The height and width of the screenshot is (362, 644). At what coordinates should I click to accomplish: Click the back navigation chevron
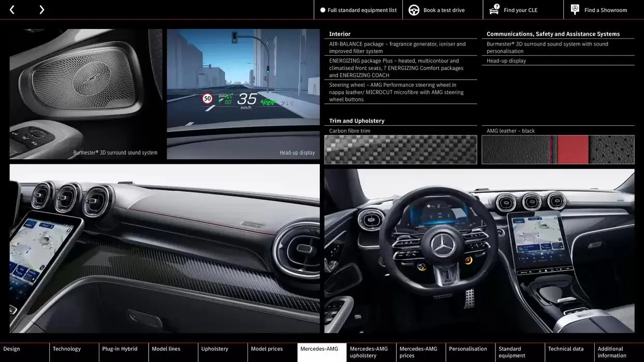(x=11, y=9)
